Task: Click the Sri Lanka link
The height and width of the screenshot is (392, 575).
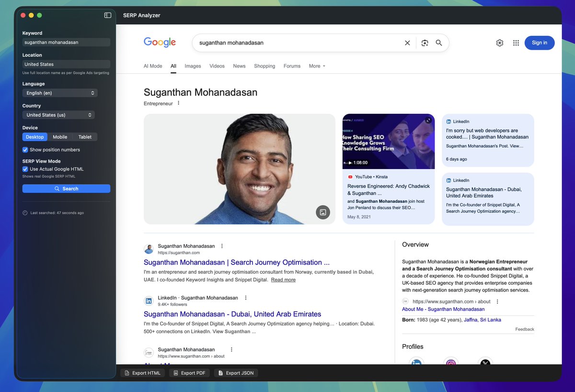Action: click(x=490, y=320)
